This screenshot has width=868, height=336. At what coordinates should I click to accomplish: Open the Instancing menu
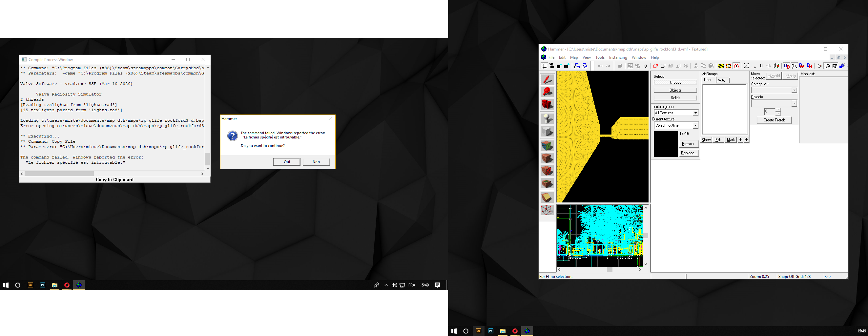tap(618, 57)
